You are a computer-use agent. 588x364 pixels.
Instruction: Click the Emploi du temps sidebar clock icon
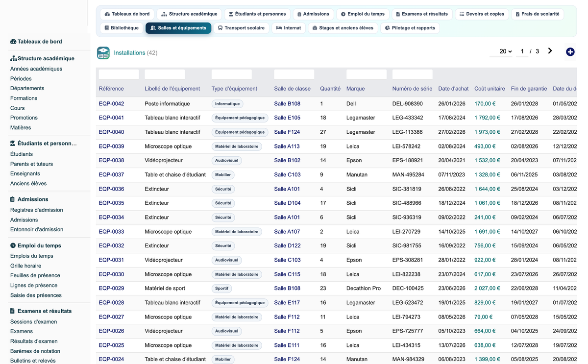pyautogui.click(x=13, y=246)
